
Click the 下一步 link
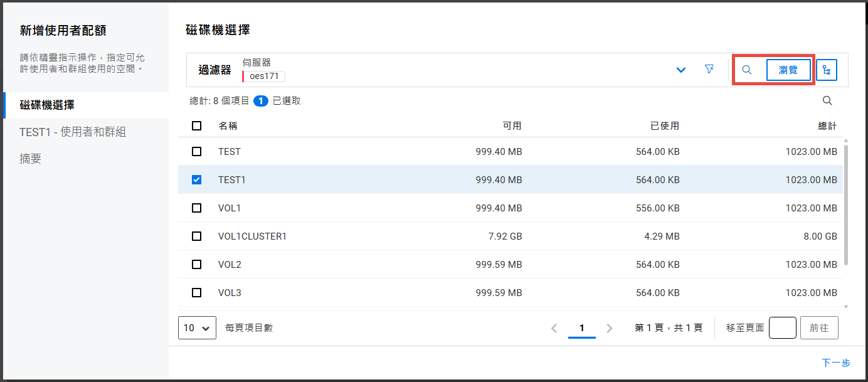[x=835, y=363]
